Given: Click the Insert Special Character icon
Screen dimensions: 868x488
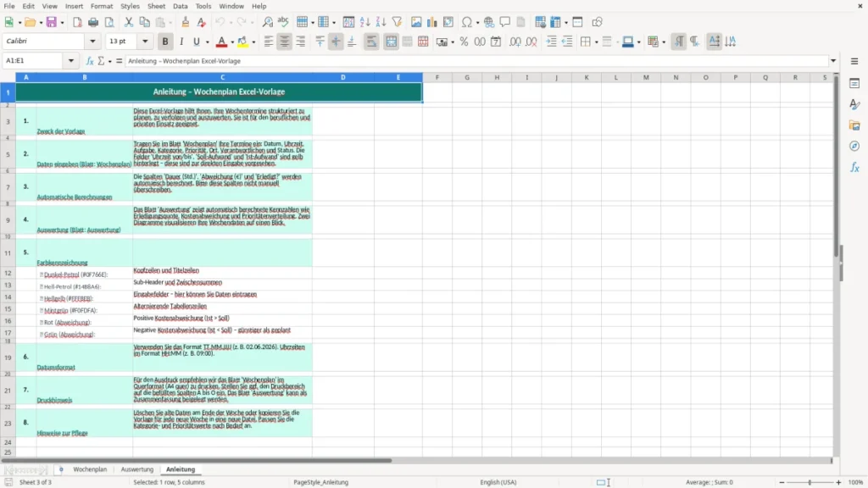Looking at the screenshot, I should (x=467, y=22).
